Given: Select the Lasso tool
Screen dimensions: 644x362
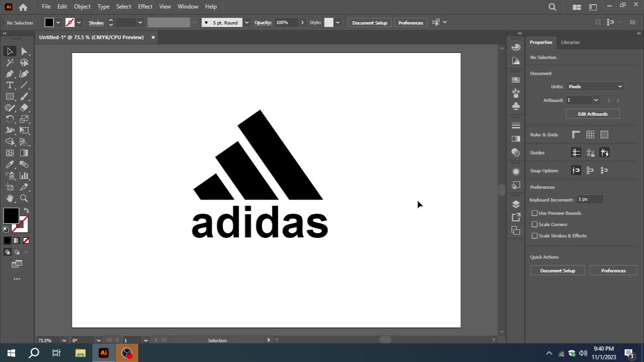Looking at the screenshot, I should [24, 63].
